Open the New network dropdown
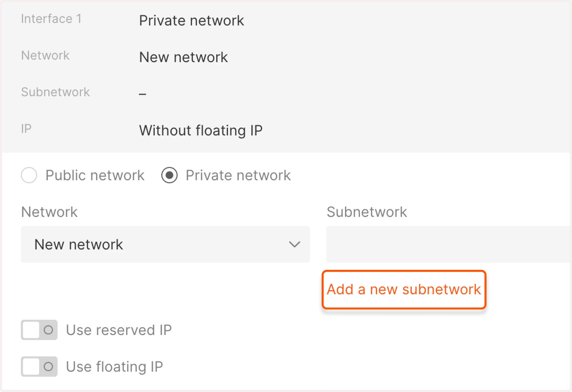 coord(165,244)
